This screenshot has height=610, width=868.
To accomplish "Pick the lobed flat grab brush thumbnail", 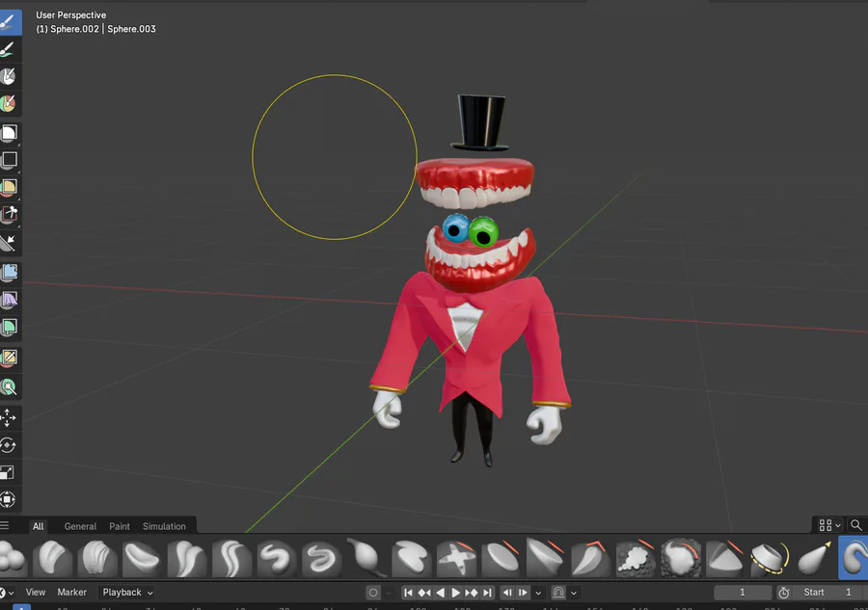I will (411, 557).
